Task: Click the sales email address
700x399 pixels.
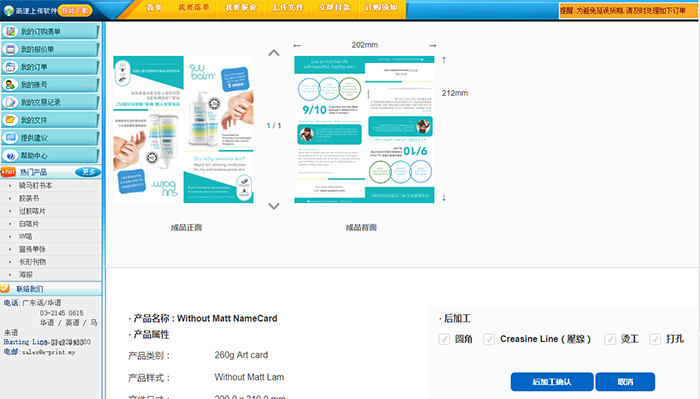Action: [49, 352]
